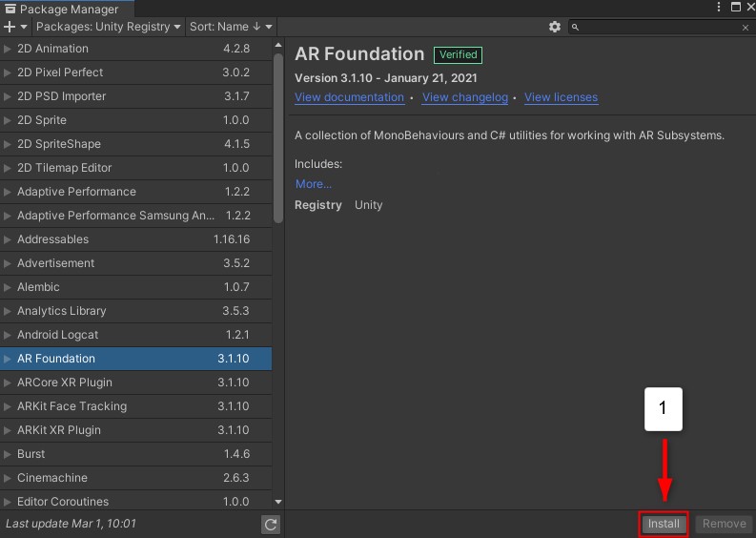This screenshot has width=756, height=538.
Task: Select the 2D Sprite package
Action: (x=136, y=120)
